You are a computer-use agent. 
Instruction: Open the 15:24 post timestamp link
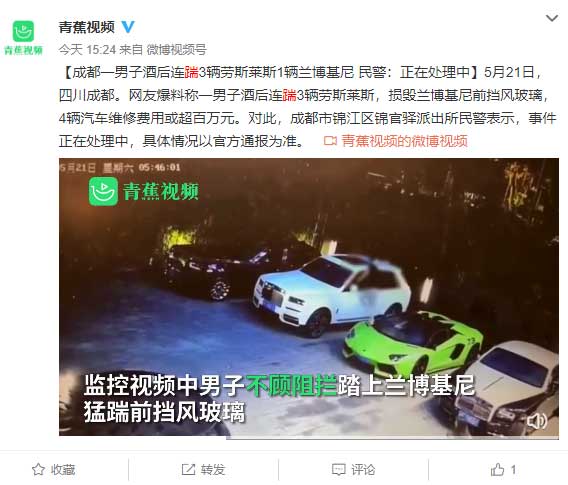(87, 50)
